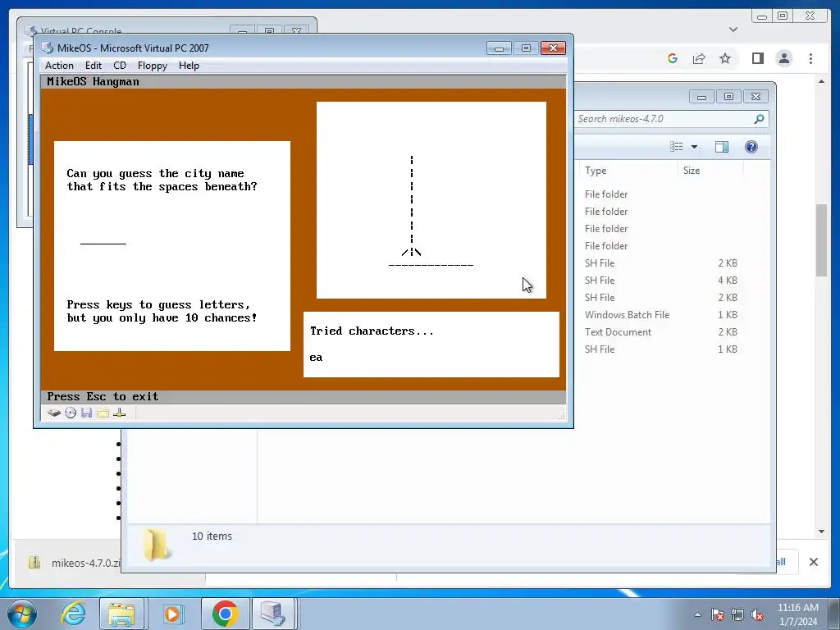Launch Internet Explorer from taskbar
This screenshot has height=630, width=840.
coord(73,614)
